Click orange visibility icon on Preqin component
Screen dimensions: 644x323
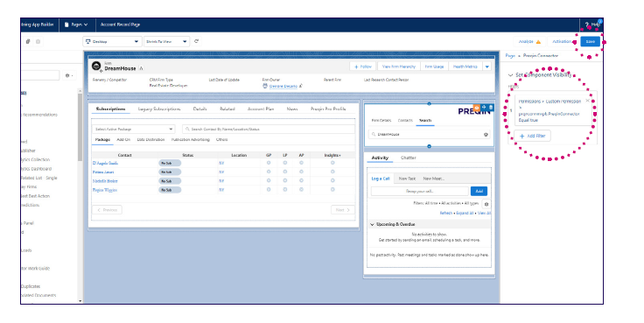pos(477,108)
